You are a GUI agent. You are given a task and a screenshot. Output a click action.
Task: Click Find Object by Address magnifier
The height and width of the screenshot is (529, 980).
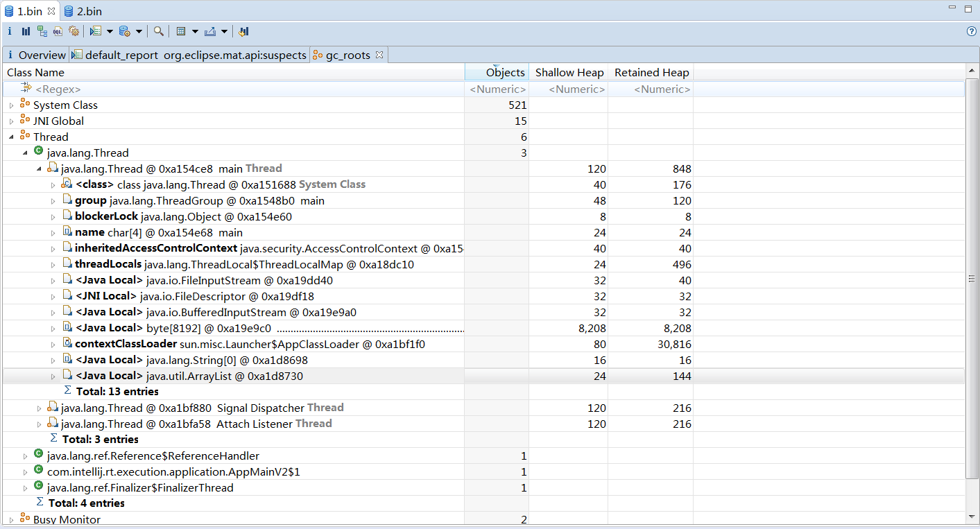[159, 31]
